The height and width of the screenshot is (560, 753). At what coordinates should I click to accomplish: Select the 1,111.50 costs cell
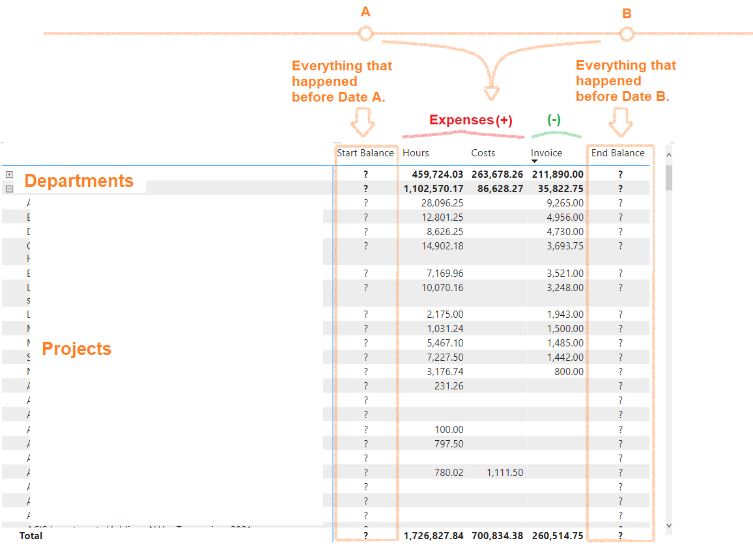[x=505, y=473]
